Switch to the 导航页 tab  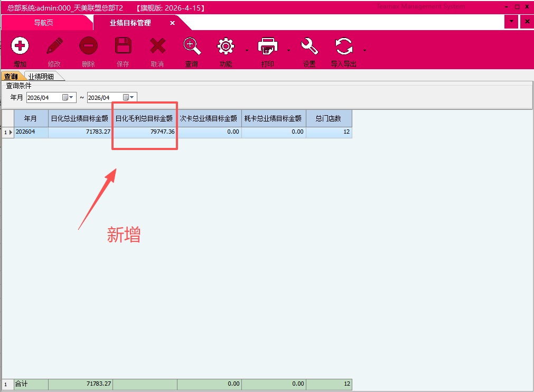click(43, 23)
